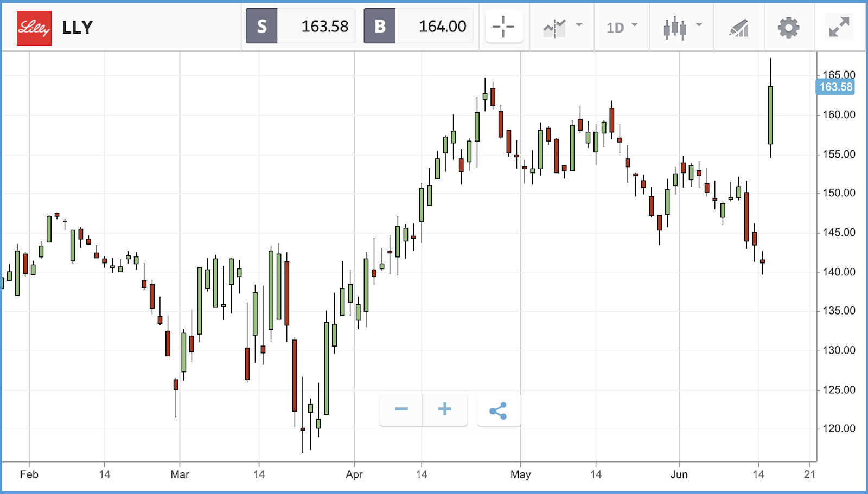Open the 1D timeframe dropdown
The width and height of the screenshot is (868, 494).
pyautogui.click(x=622, y=27)
